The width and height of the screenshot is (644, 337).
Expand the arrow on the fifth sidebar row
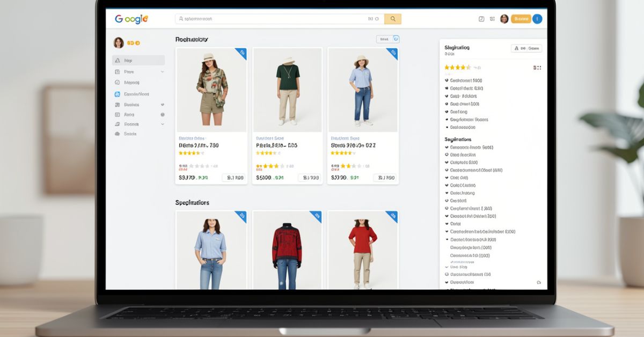coord(162,105)
